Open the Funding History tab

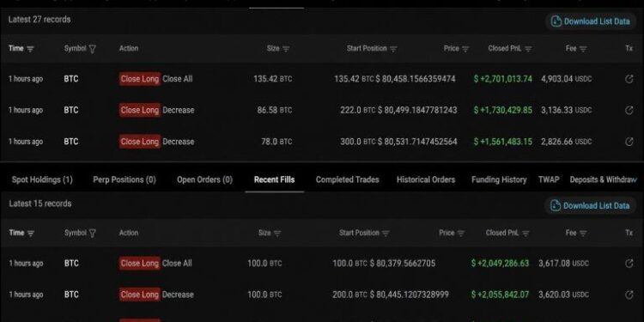click(x=499, y=180)
